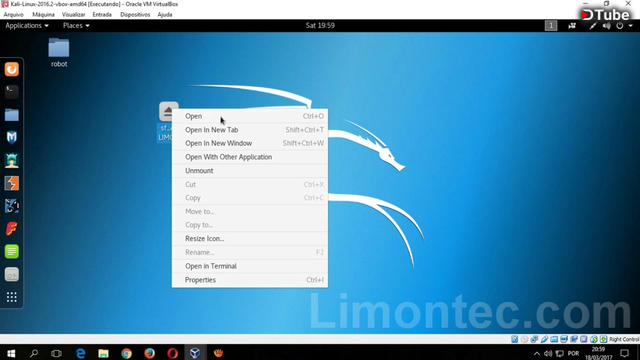Open VirtualBox Entrada menu

tap(102, 14)
